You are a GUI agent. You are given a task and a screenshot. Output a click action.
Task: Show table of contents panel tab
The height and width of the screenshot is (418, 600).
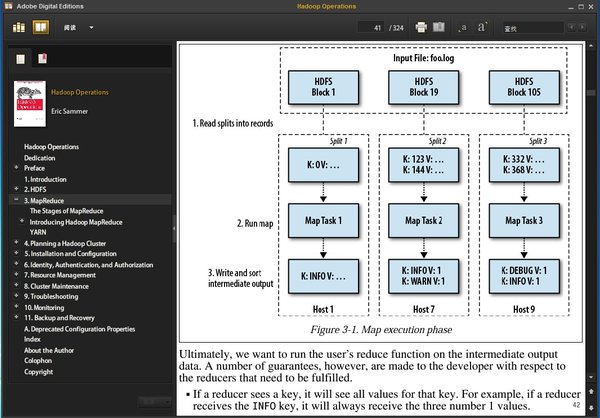coord(21,60)
